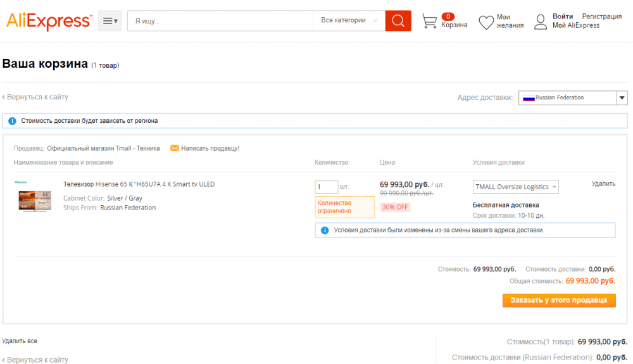Click the '30% OFF' discount badge
The width and height of the screenshot is (633, 364).
(395, 207)
